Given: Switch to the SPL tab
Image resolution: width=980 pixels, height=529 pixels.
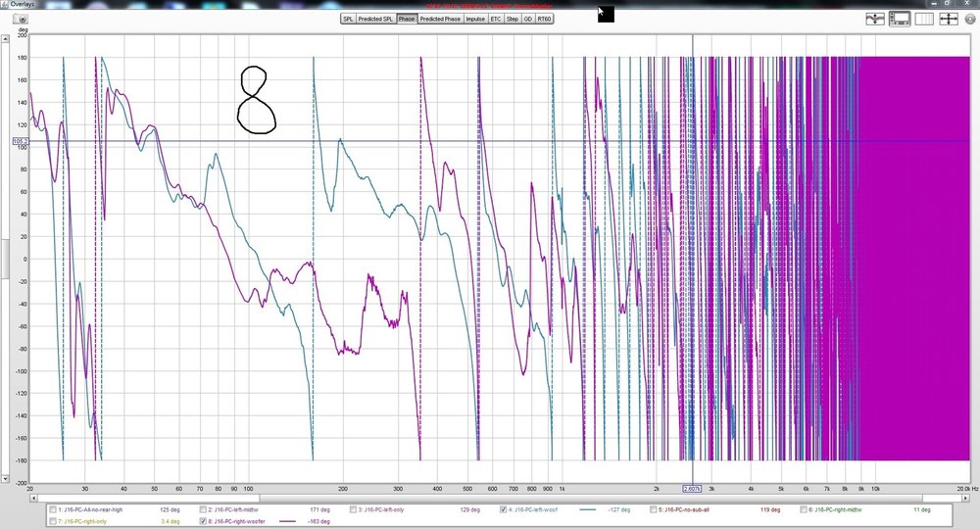Looking at the screenshot, I should point(348,19).
